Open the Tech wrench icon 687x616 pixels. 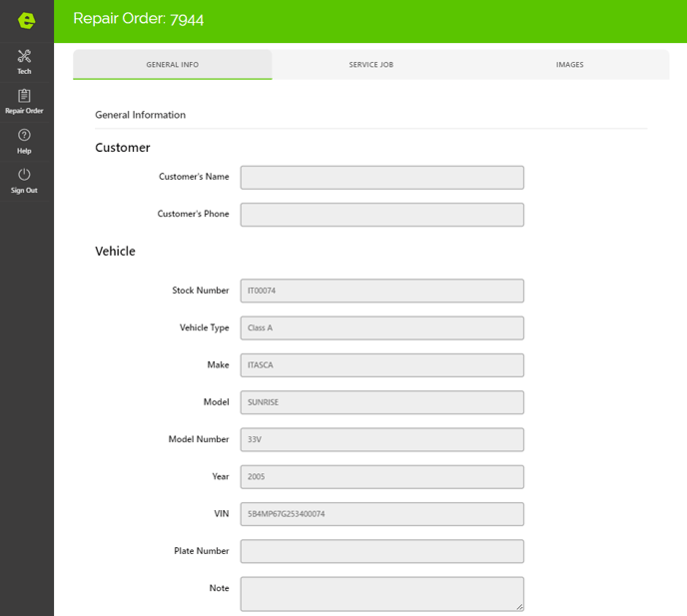pos(24,56)
